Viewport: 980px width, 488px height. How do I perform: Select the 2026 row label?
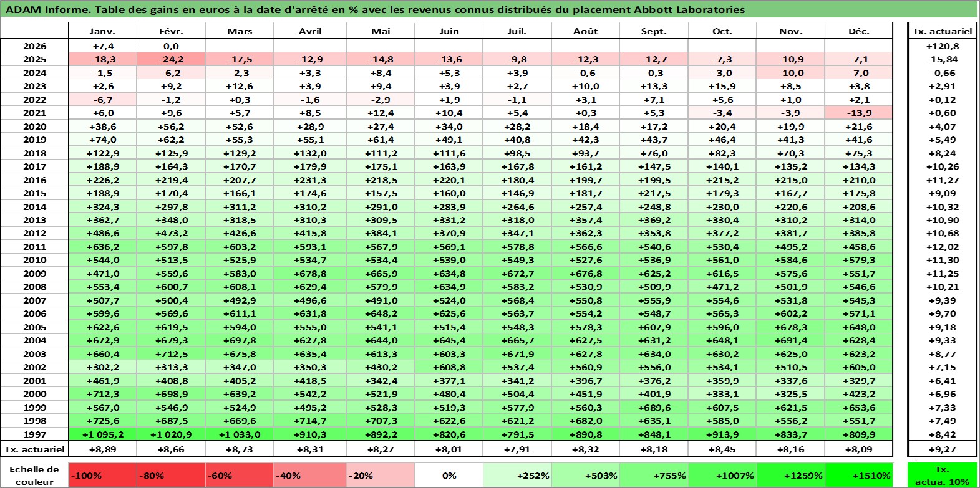tap(35, 46)
